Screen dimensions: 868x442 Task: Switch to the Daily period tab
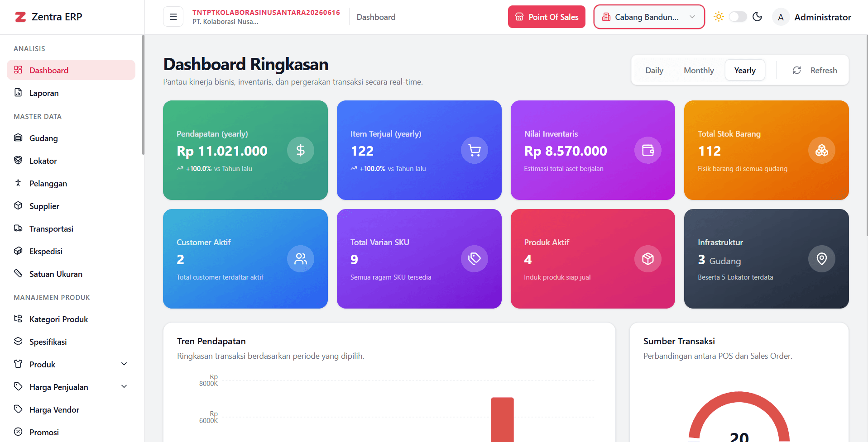[654, 71]
